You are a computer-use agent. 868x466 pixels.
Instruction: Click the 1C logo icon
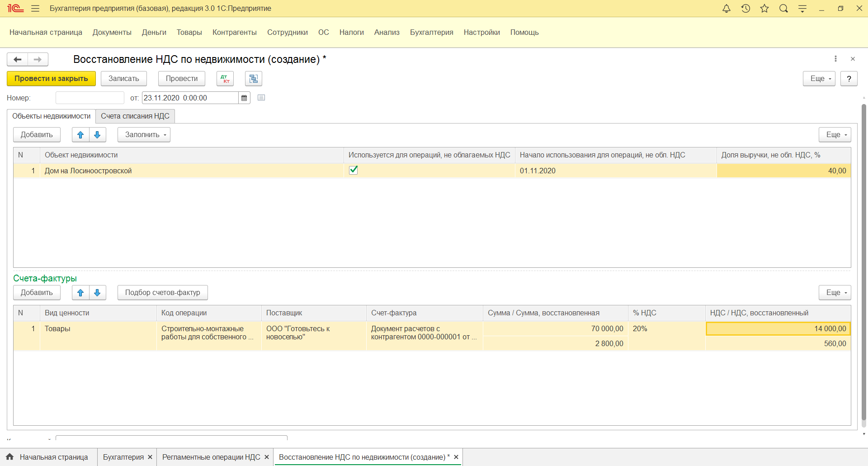pyautogui.click(x=15, y=9)
